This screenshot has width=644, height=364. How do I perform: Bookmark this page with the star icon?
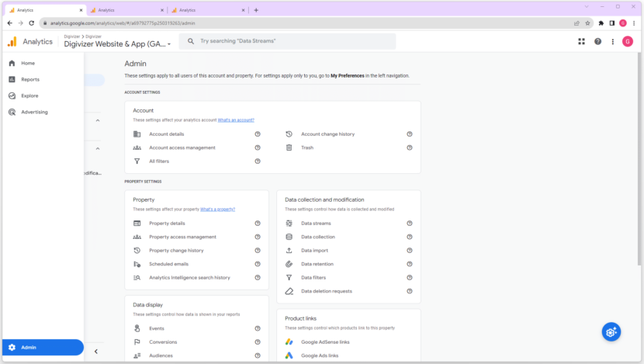pos(587,23)
